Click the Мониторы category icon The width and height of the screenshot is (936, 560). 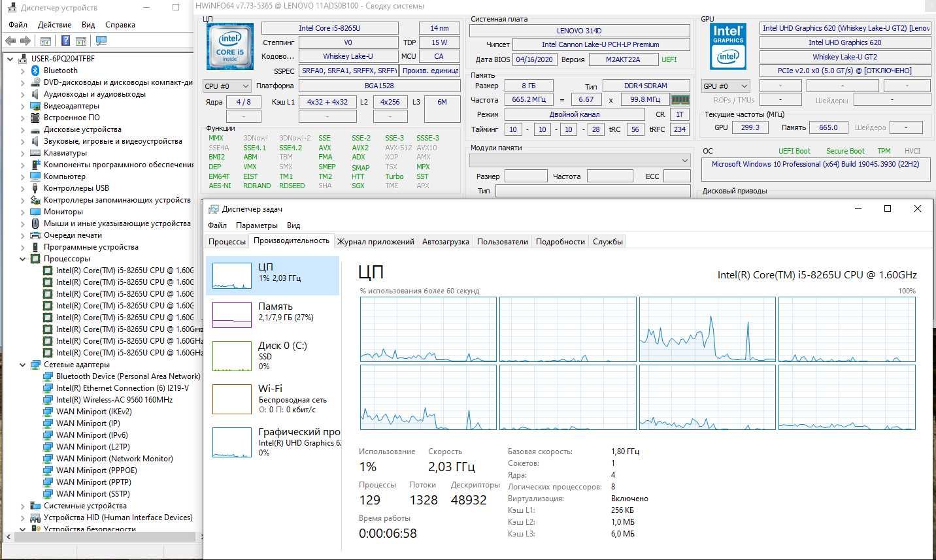35,212
